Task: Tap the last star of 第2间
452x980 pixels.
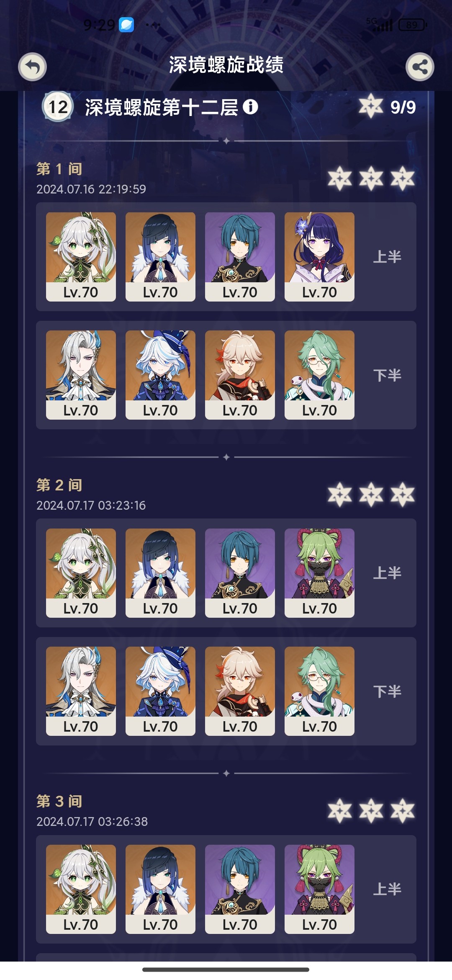Action: [x=403, y=495]
